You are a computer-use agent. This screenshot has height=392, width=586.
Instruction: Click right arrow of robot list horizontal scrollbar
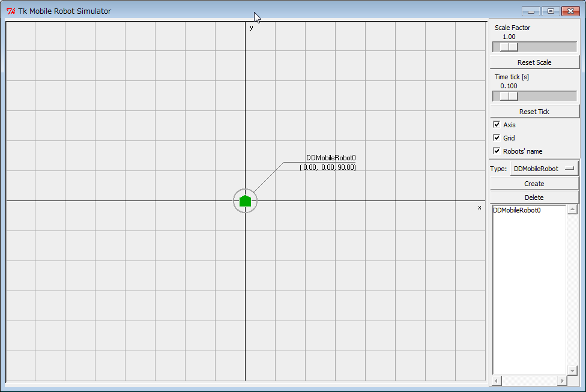562,381
